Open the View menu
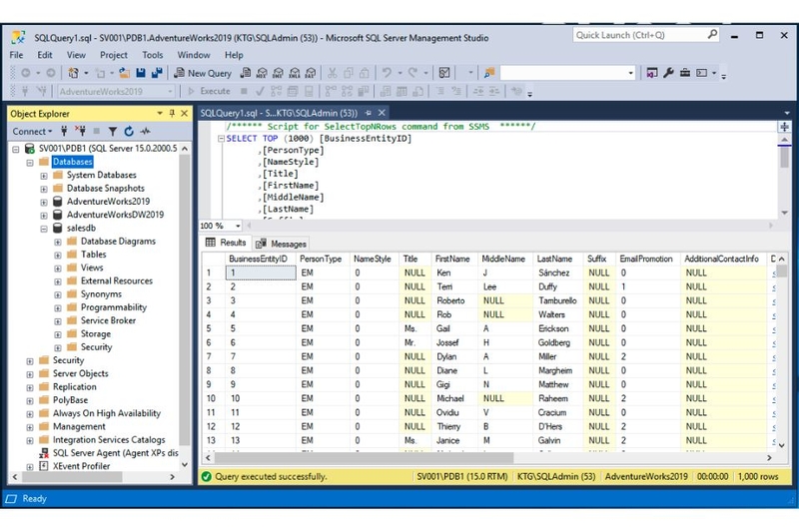The width and height of the screenshot is (799, 532). tap(76, 55)
